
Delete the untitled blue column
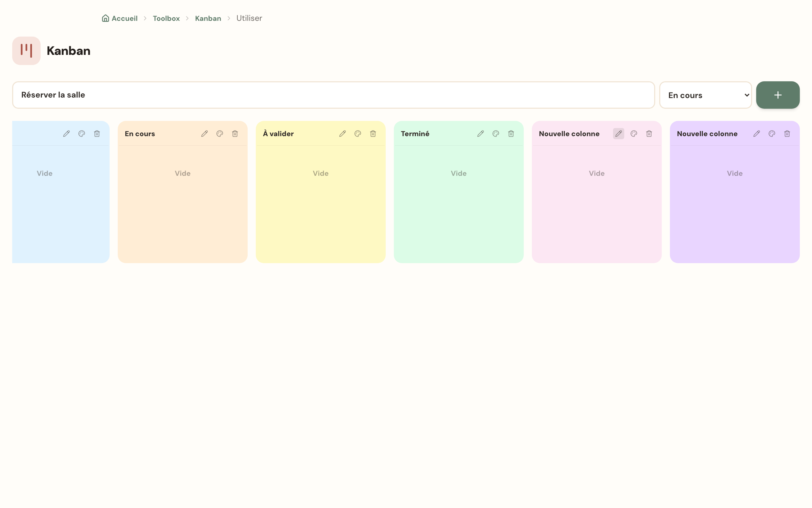[97, 134]
